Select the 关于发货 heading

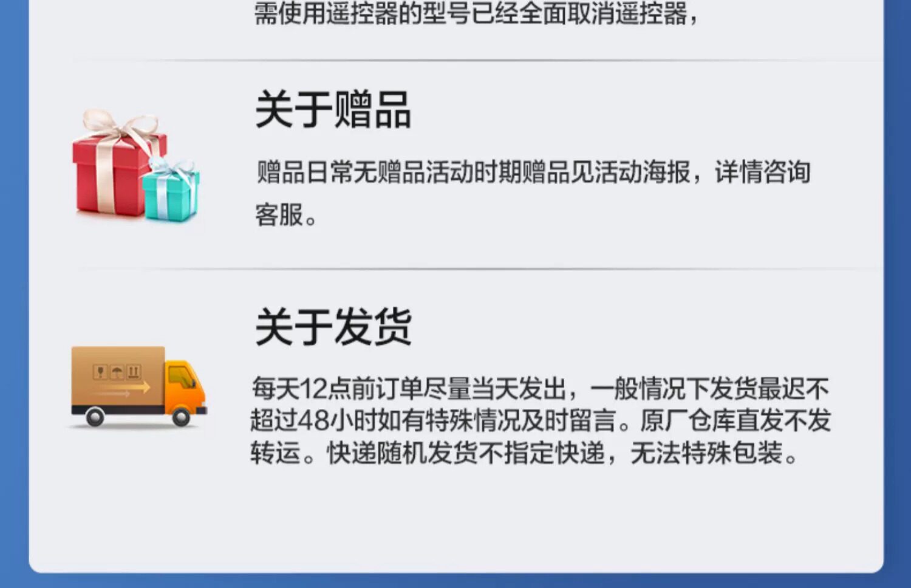333,327
